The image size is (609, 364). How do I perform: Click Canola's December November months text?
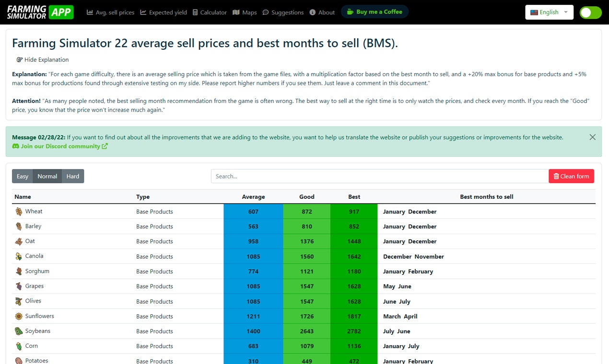413,257
